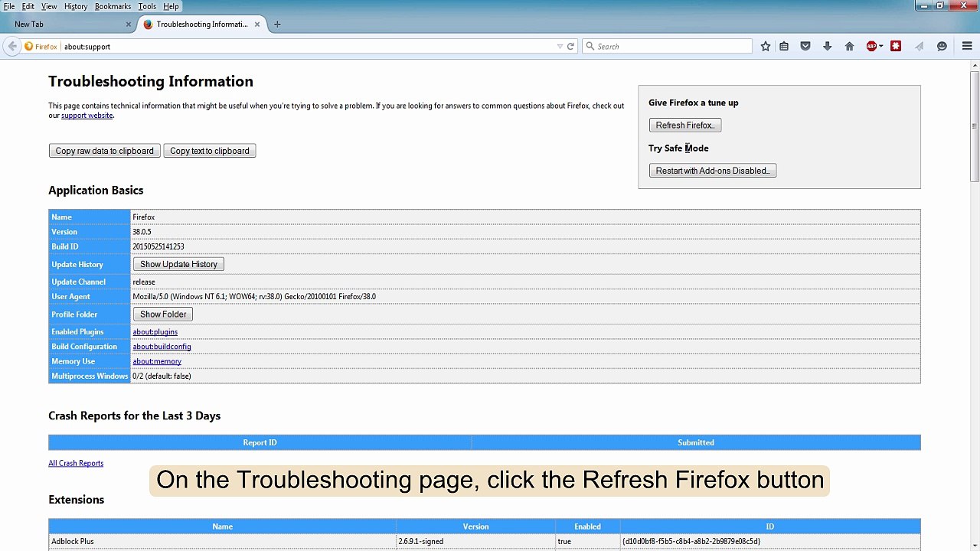This screenshot has width=980, height=551.
Task: Select the Update Channel value release
Action: click(144, 282)
